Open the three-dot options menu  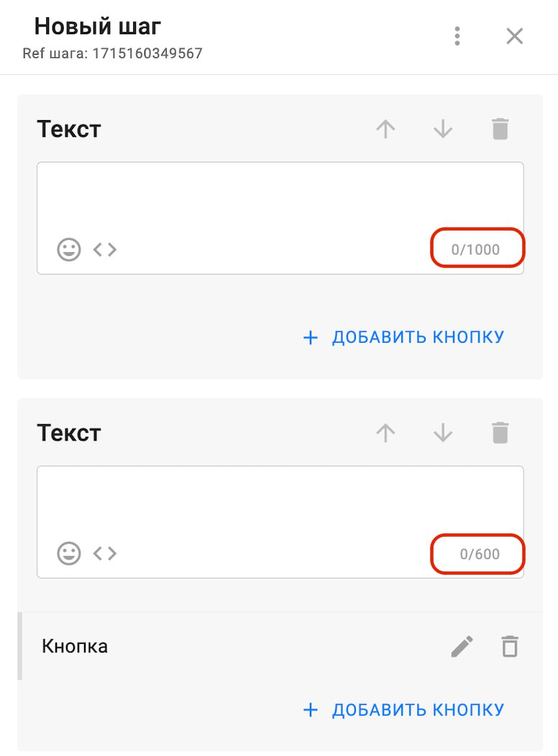(457, 36)
